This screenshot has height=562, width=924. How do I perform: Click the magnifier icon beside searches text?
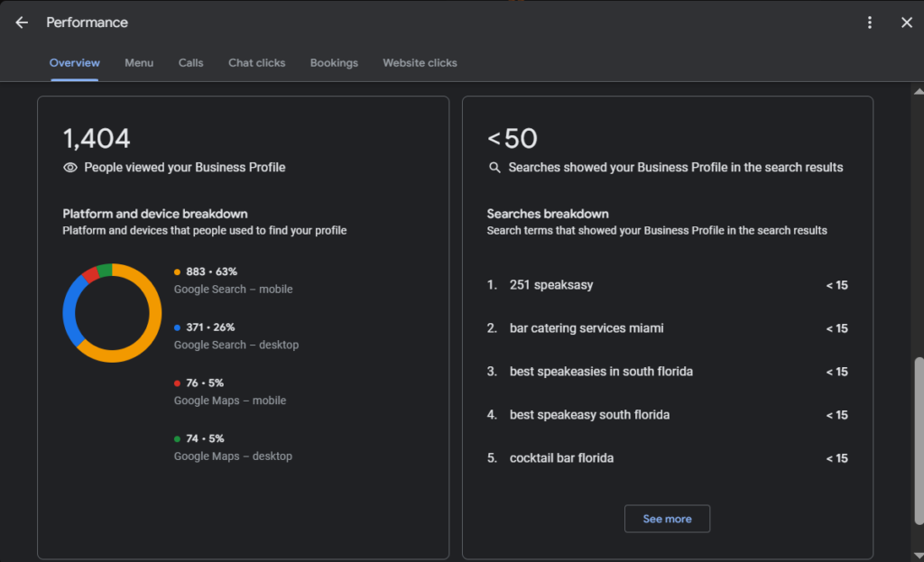pyautogui.click(x=494, y=167)
